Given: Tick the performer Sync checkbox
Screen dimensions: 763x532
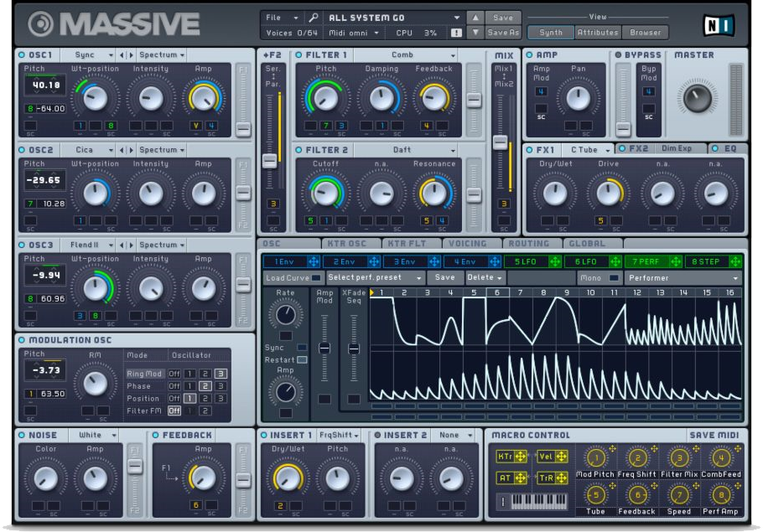Looking at the screenshot, I should coord(302,347).
